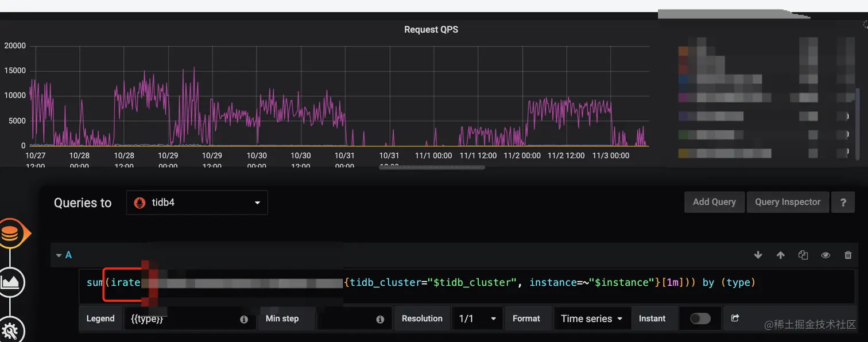The height and width of the screenshot is (342, 868).
Task: Open the tidb4 data source dropdown
Action: click(197, 203)
